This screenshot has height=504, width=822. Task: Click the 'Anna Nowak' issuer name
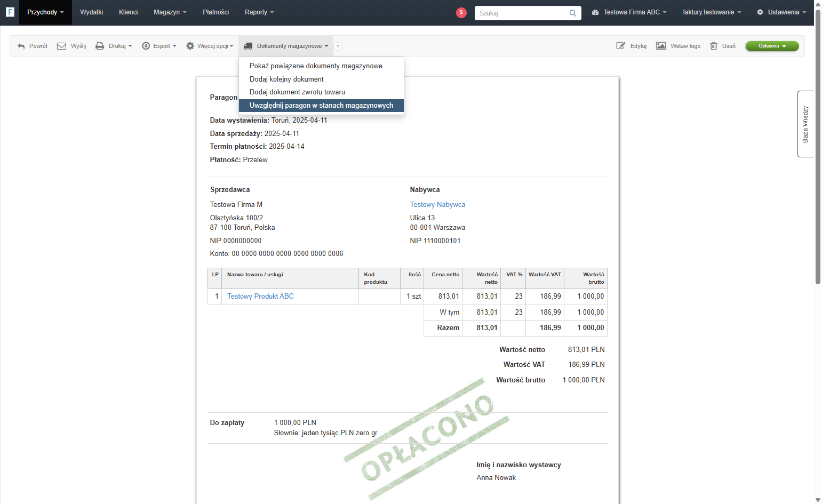tap(496, 478)
